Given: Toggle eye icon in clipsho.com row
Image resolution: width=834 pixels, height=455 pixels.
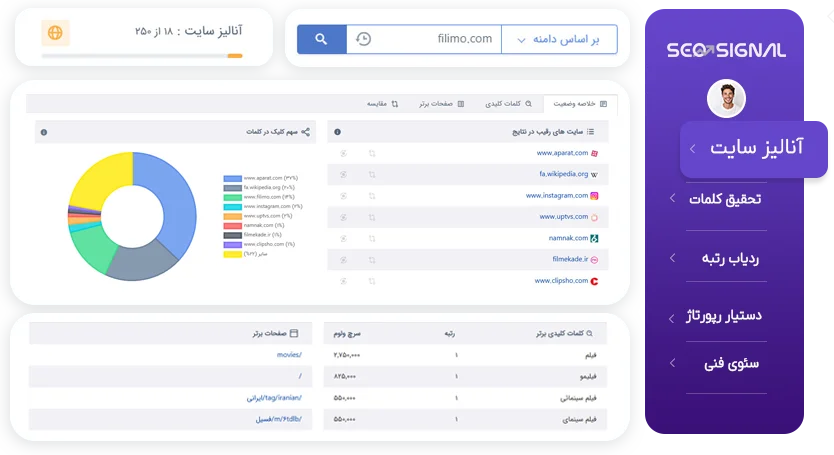Looking at the screenshot, I should [x=344, y=281].
